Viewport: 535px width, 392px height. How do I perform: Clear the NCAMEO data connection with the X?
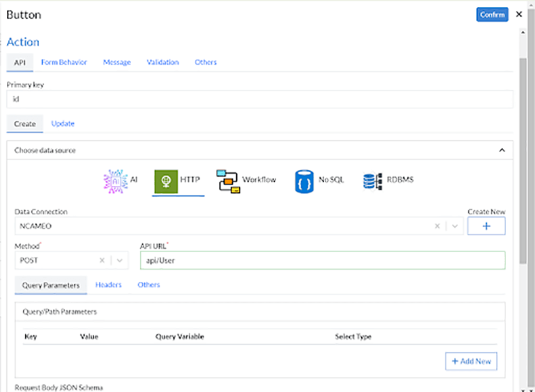[437, 226]
